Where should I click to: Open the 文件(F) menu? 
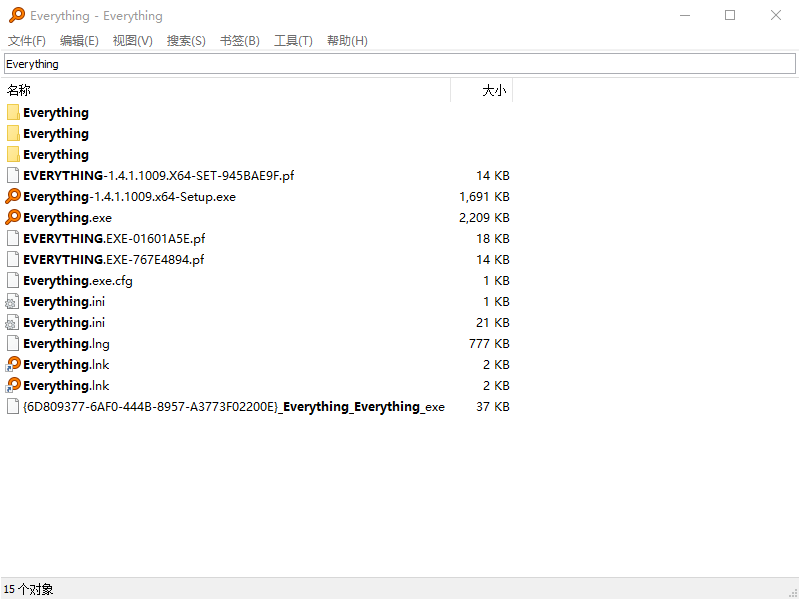[27, 41]
